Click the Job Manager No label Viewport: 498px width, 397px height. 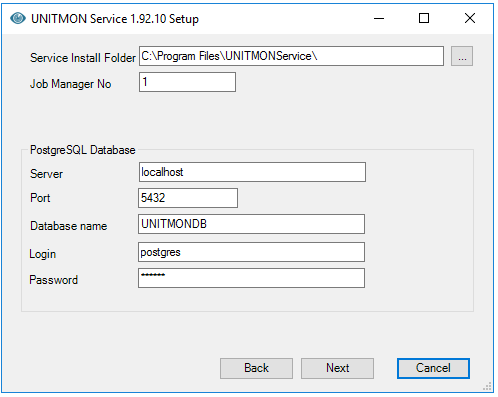tap(71, 84)
